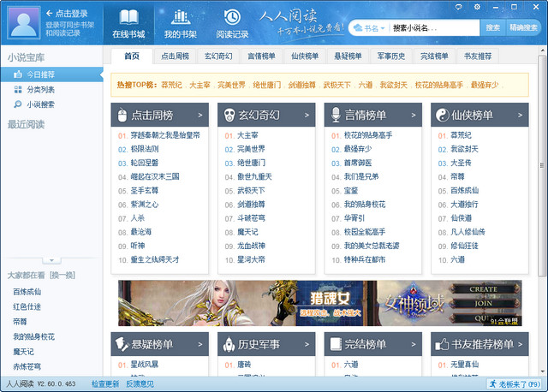The width and height of the screenshot is (548, 392).
Task: Switch to the 点击周榜 tab
Action: (x=175, y=56)
